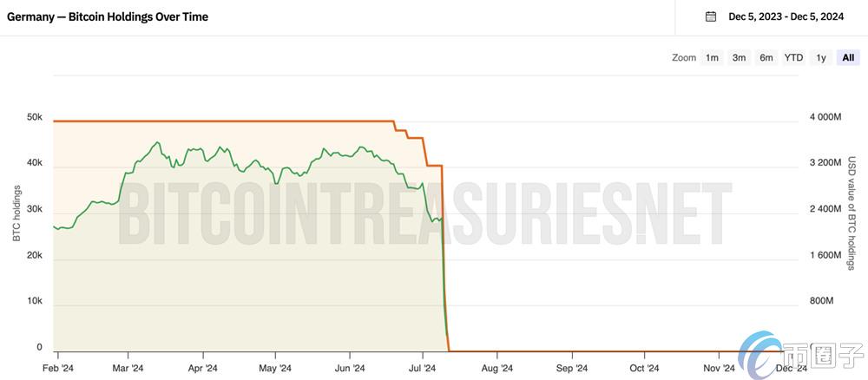Click the green USD value line peak
Image resolution: width=868 pixels, height=380 pixels.
coord(157,143)
